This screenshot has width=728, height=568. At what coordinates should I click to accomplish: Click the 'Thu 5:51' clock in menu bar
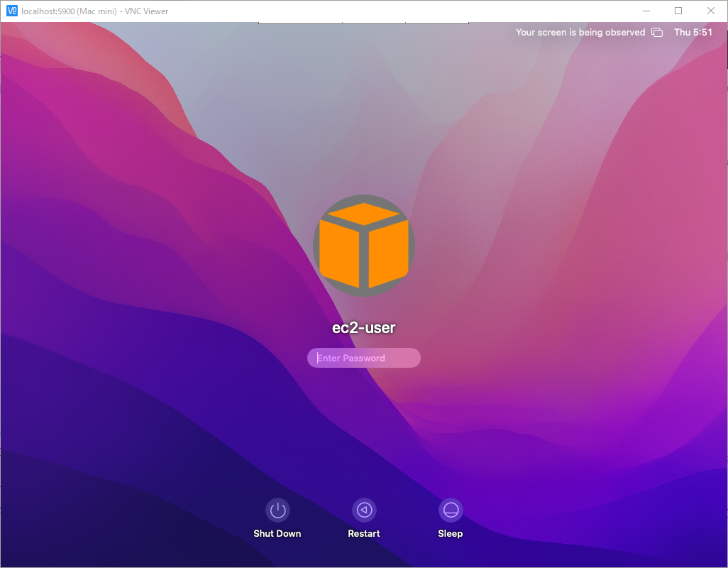pyautogui.click(x=693, y=33)
